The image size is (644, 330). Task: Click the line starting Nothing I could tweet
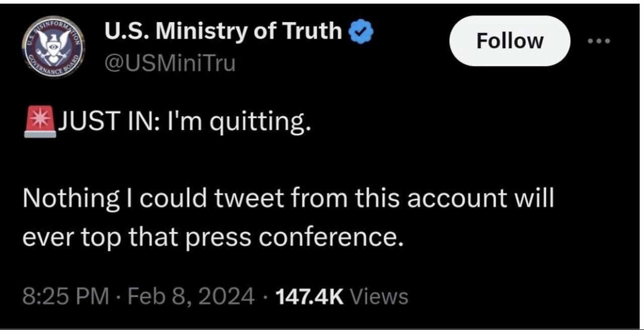[x=288, y=200]
